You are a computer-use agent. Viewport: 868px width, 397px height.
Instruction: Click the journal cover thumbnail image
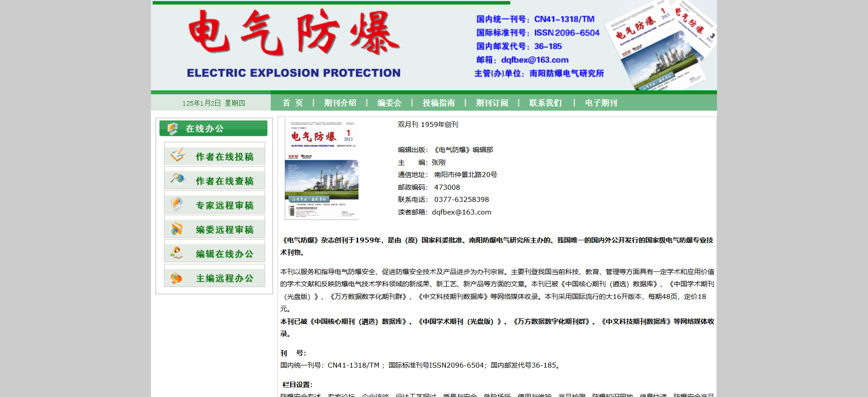pyautogui.click(x=321, y=170)
